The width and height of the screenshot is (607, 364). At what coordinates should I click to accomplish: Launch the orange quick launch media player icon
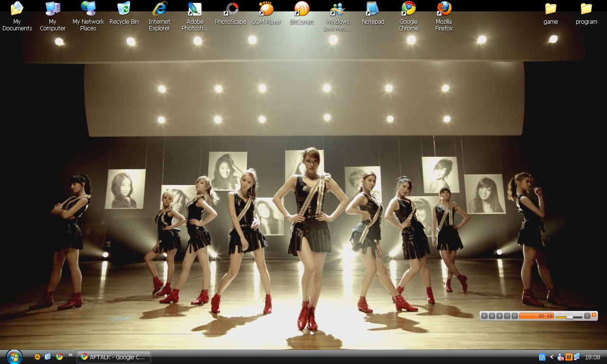tap(37, 357)
